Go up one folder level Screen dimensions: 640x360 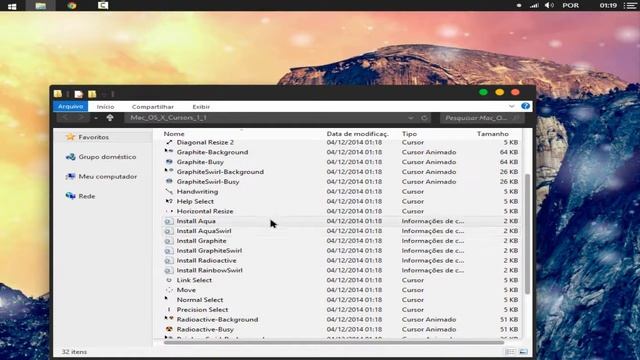tap(110, 118)
